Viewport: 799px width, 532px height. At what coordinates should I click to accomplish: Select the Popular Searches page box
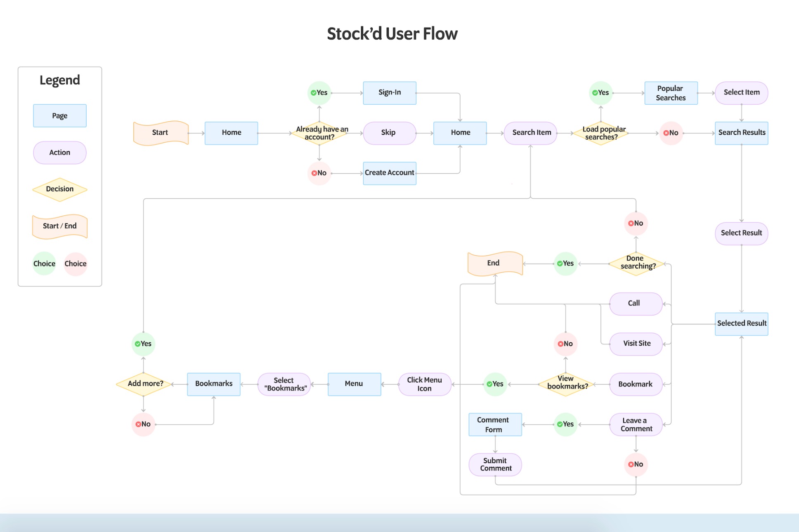[671, 93]
